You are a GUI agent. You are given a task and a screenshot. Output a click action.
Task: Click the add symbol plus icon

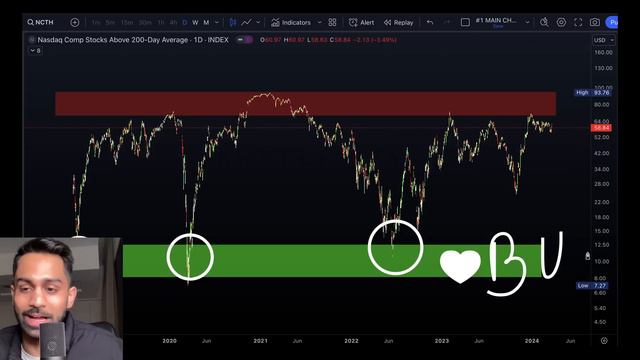(x=75, y=22)
